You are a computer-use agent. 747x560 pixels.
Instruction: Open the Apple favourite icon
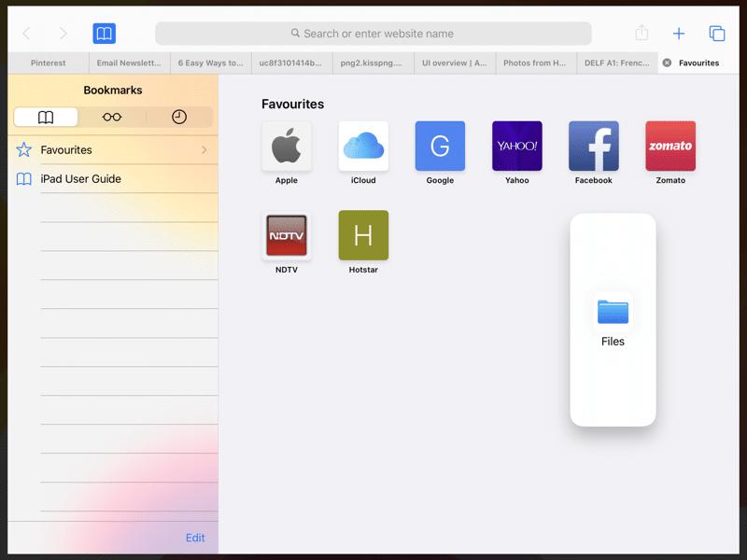click(287, 147)
